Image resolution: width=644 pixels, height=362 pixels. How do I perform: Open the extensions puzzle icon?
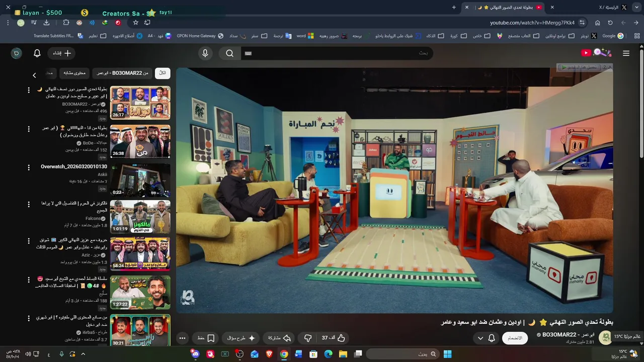[x=66, y=23]
